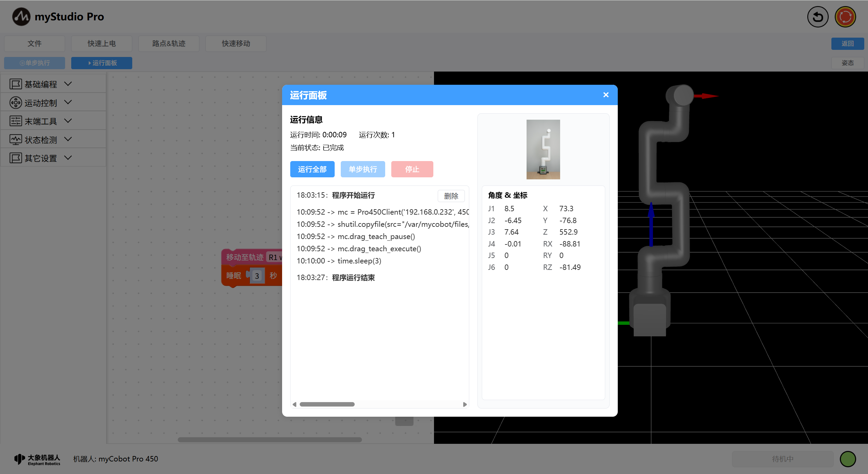Click the myStudio Pro logo icon

point(21,17)
